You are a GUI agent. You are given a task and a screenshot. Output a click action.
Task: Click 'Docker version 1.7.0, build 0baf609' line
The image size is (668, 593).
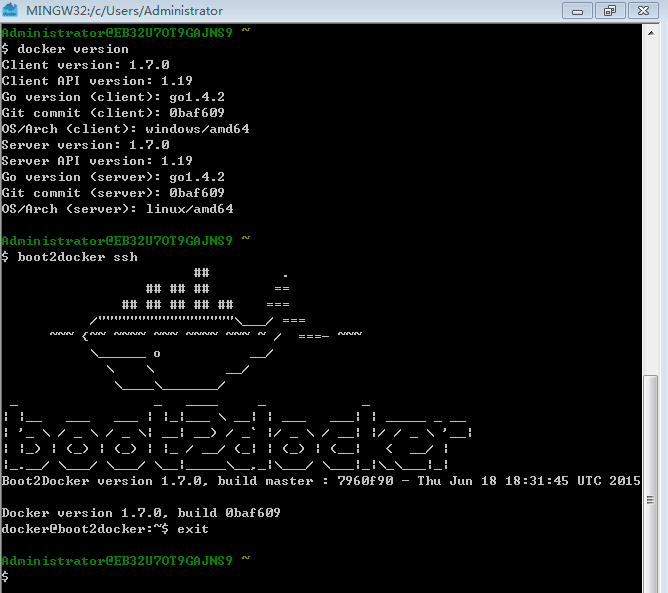[141, 513]
